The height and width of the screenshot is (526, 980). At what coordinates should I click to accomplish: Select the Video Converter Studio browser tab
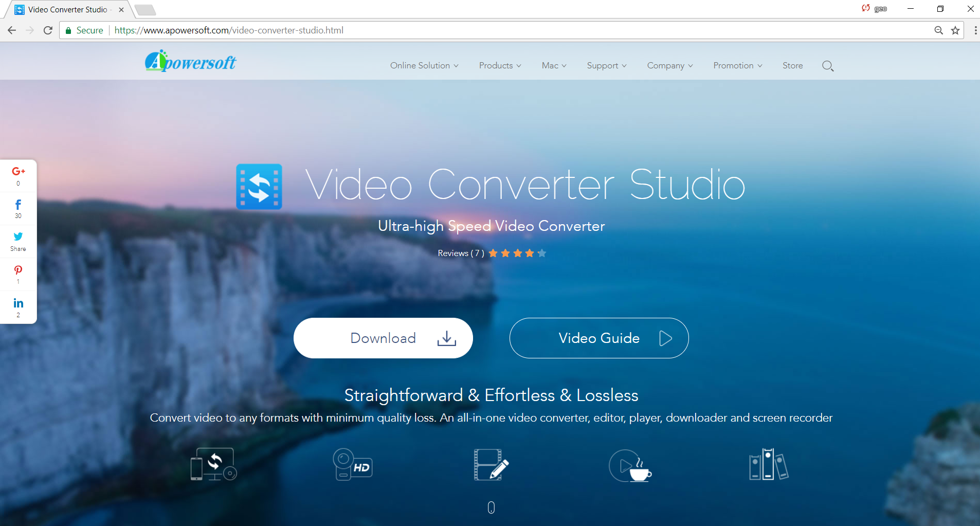coord(67,10)
